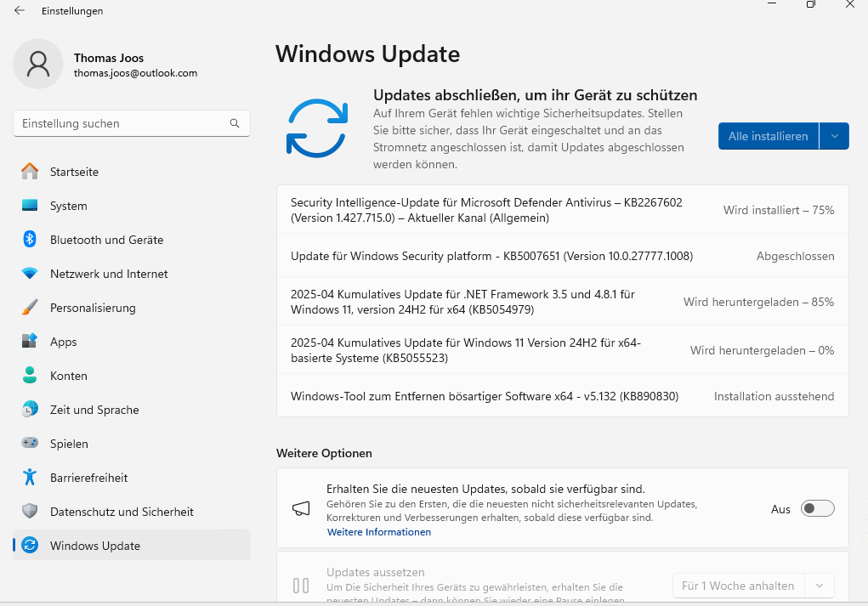Screen dimensions: 868x606
Task: Expand the dropdown arrow beside Alle installieren
Action: click(834, 136)
